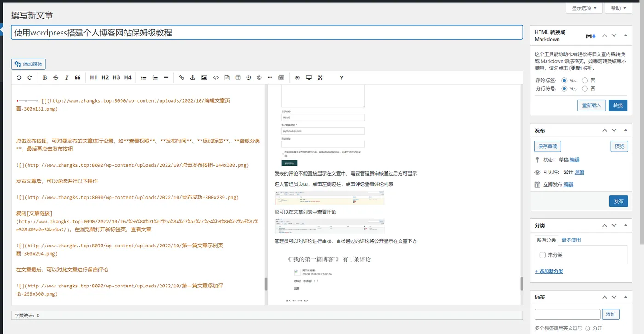Select 否 for 移除标签
Viewport: 644px width, 334px height.
coord(585,81)
